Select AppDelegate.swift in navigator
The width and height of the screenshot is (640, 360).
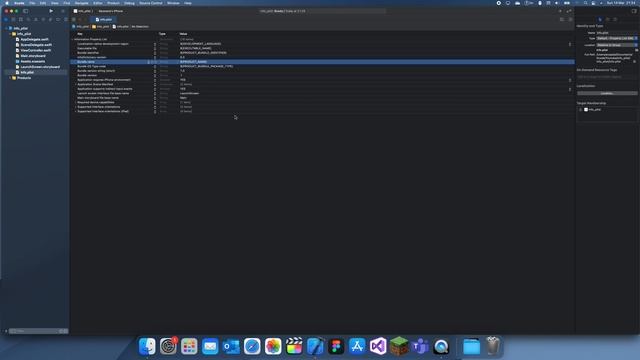point(34,40)
